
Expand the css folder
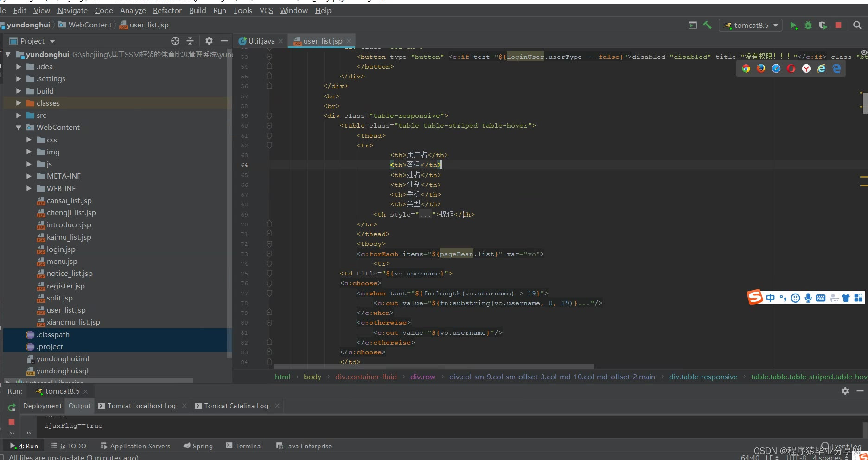click(29, 140)
